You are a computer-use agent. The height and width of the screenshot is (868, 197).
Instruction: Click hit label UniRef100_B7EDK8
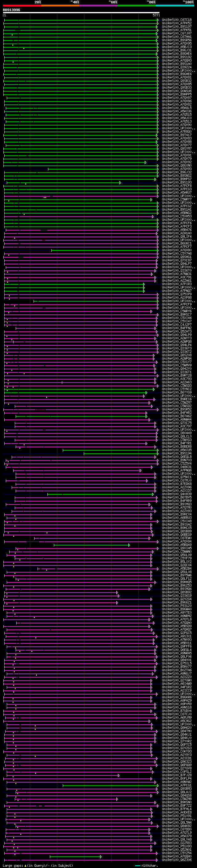[x=177, y=484]
